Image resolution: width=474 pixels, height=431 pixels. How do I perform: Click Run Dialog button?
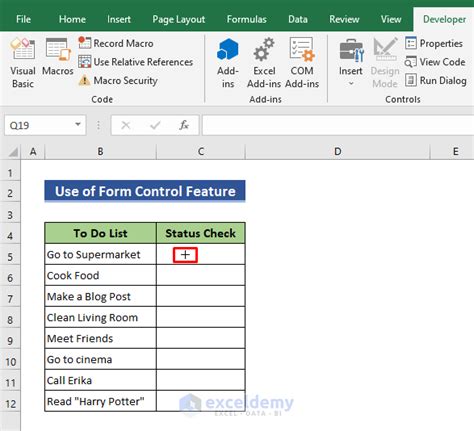(x=436, y=80)
